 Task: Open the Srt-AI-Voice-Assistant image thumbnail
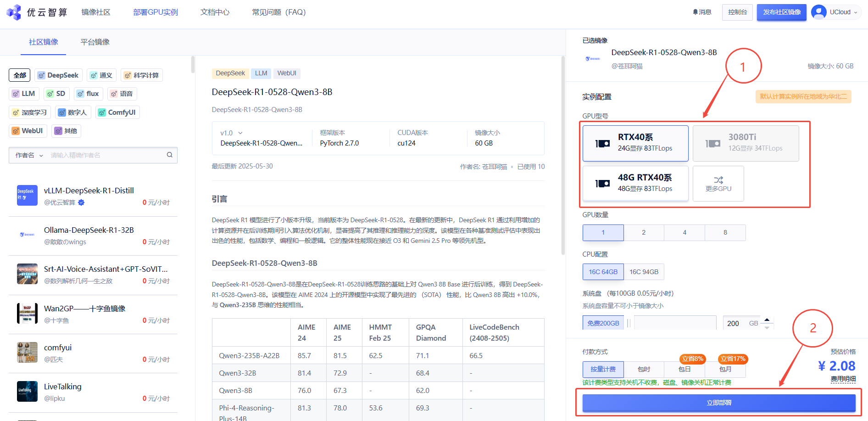[27, 274]
